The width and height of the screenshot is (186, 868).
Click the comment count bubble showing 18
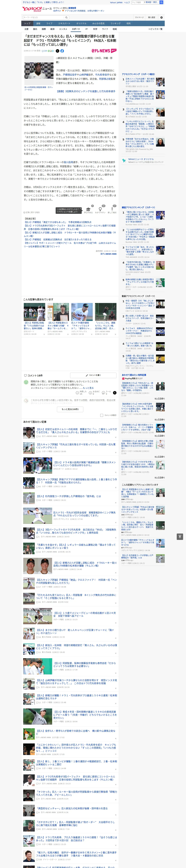[44, 51]
